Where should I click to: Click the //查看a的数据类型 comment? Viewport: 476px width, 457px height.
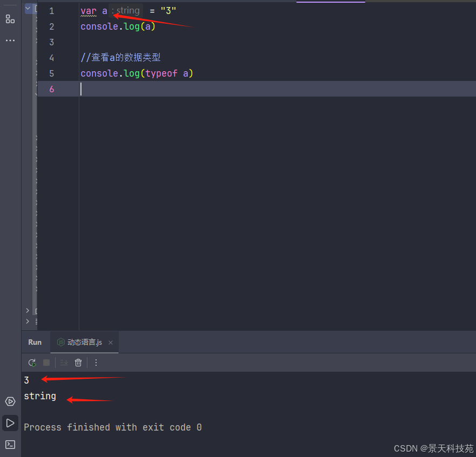(x=120, y=57)
